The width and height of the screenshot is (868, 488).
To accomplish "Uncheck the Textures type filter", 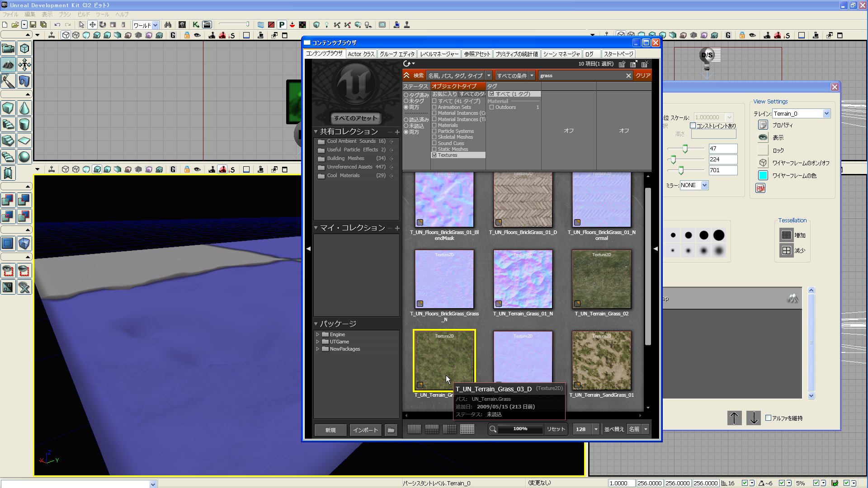I will [x=434, y=155].
